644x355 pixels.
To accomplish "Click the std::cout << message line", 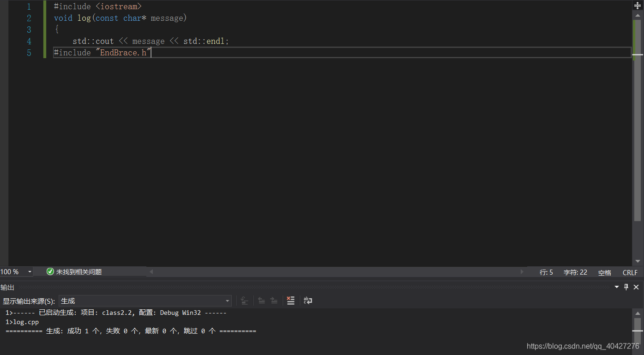I will click(150, 41).
